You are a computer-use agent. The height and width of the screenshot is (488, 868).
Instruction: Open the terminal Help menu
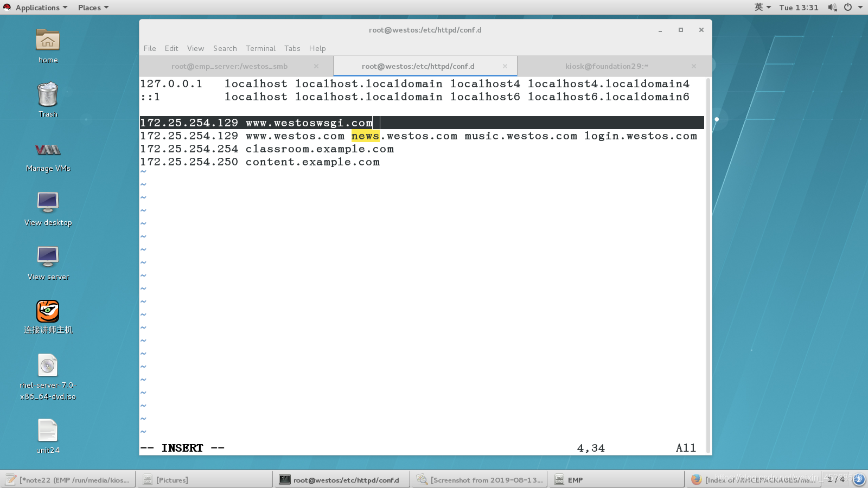click(317, 48)
